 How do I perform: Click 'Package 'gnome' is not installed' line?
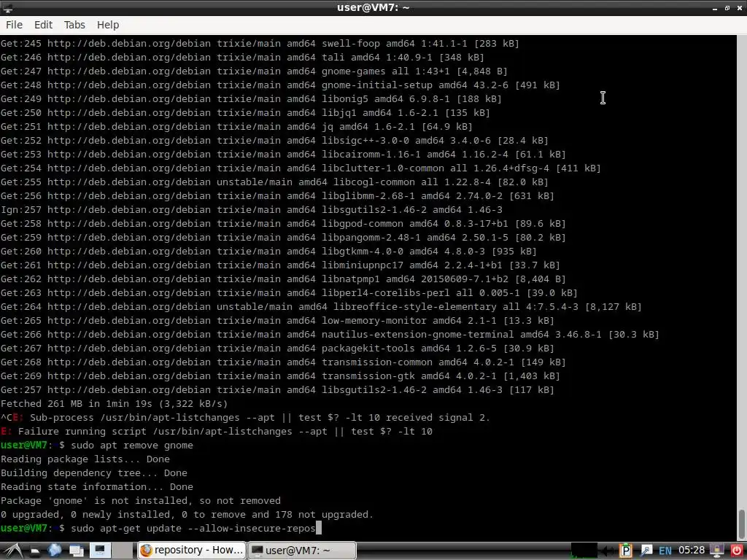141,501
